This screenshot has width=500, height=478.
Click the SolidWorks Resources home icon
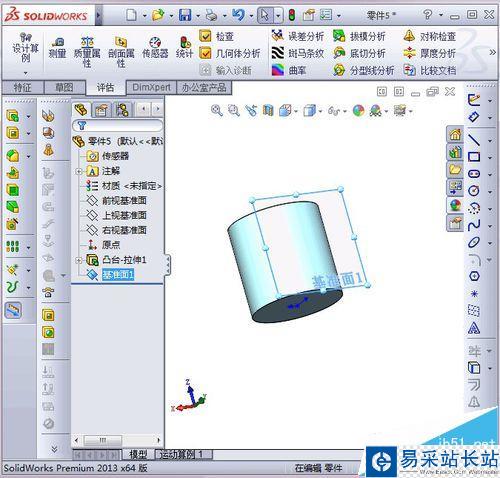(x=455, y=134)
